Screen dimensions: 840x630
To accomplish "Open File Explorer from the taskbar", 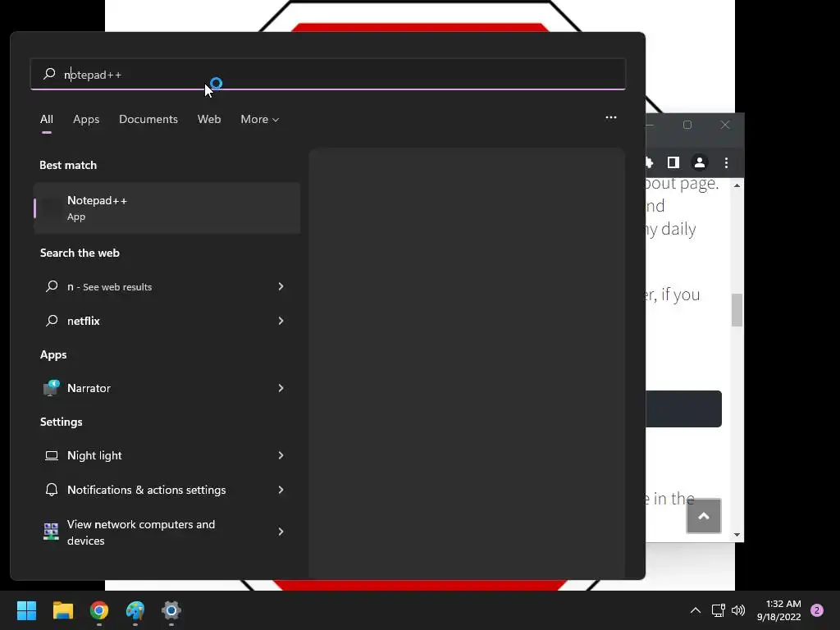I will click(62, 610).
